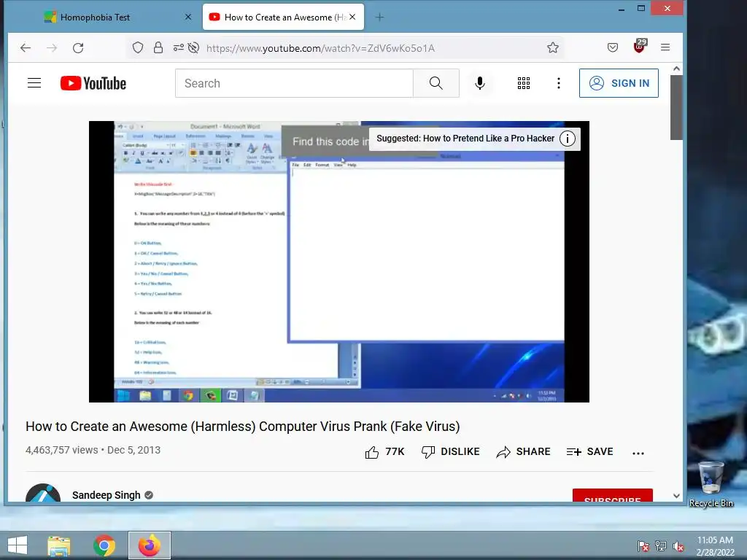The height and width of the screenshot is (560, 747).
Task: Close the Homophobia Test tab
Action: click(188, 17)
